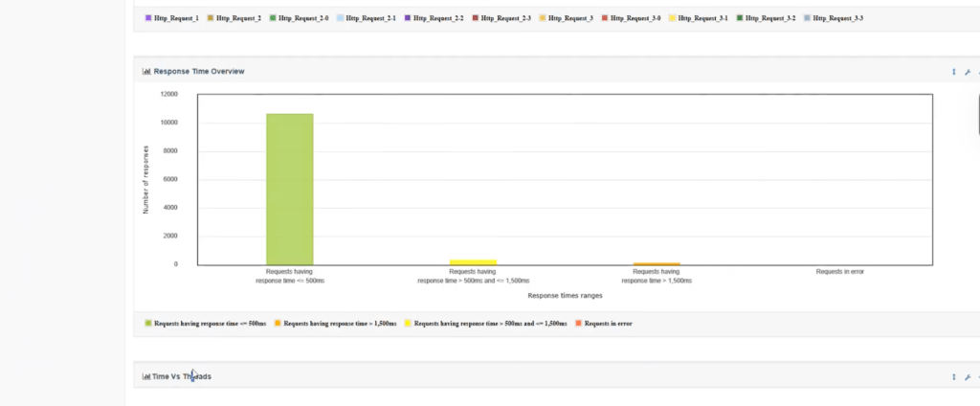This screenshot has width=980, height=406.
Task: Open the wrench settings for Response Time Overview
Action: tap(968, 72)
